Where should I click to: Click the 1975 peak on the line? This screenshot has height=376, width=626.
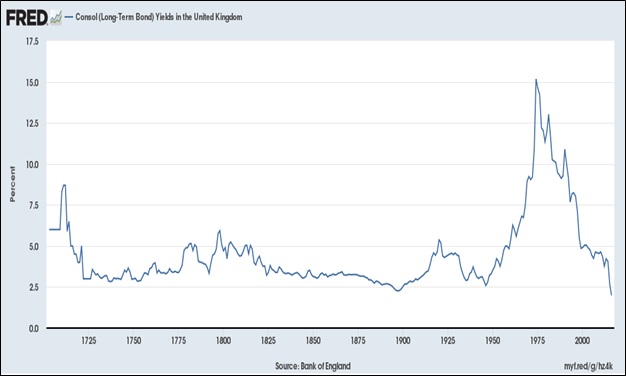point(536,79)
